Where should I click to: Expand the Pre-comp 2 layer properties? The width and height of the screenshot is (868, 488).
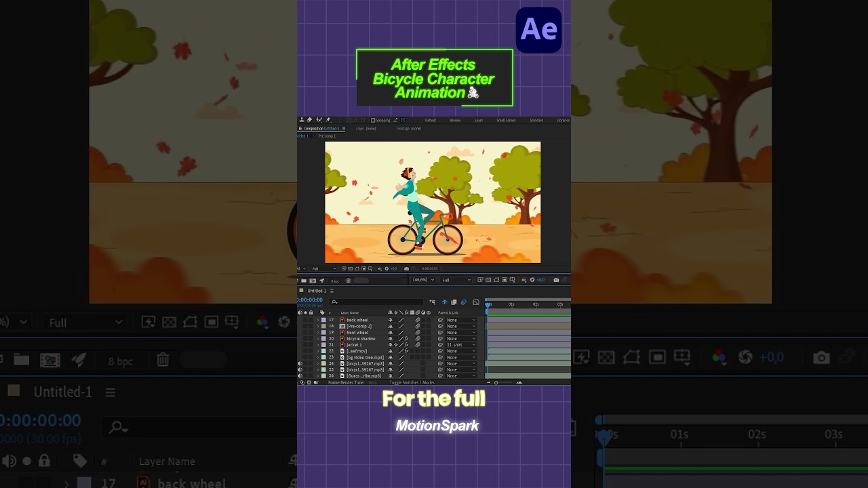click(x=318, y=326)
